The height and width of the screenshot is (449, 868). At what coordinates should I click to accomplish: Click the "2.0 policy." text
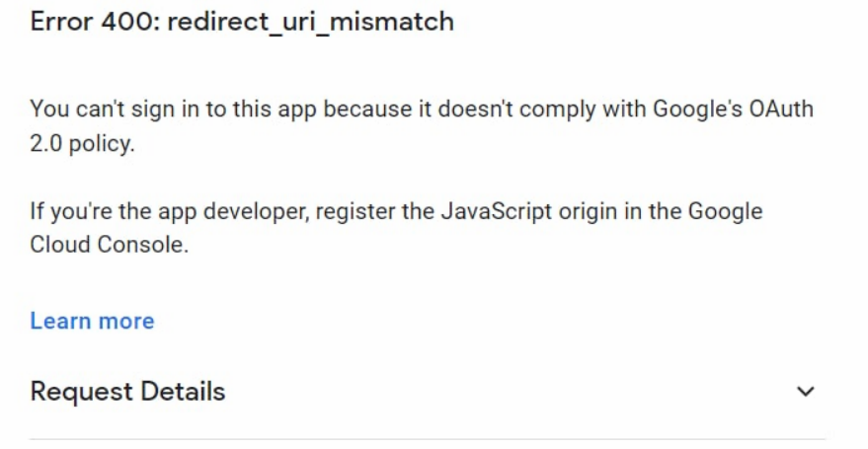click(x=82, y=144)
